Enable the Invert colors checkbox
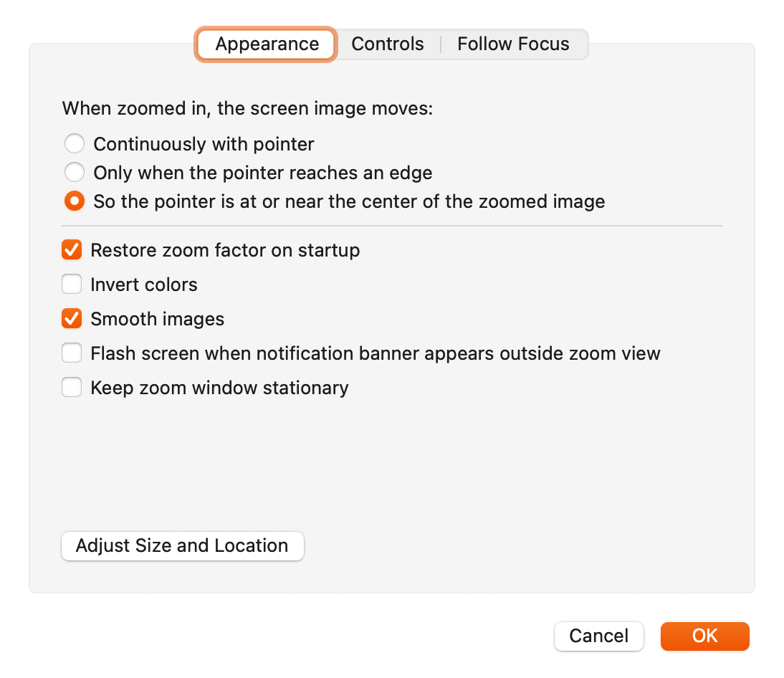The height and width of the screenshot is (678, 784). tap(72, 284)
